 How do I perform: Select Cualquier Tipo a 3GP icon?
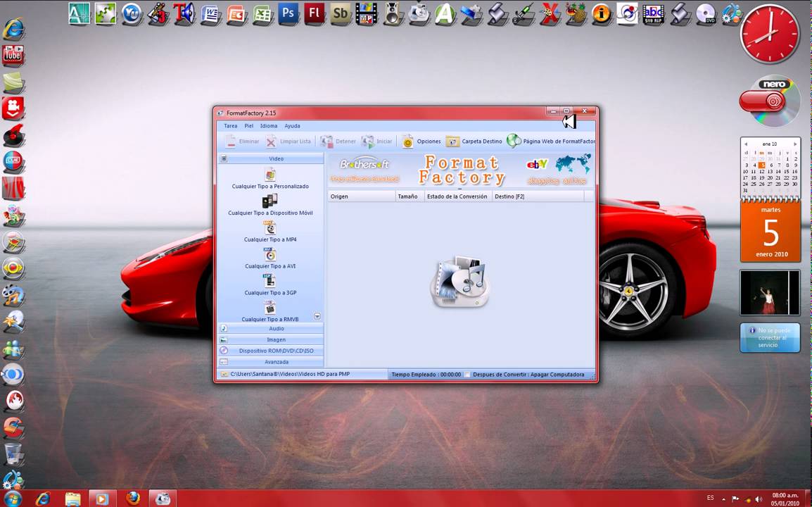[269, 281]
